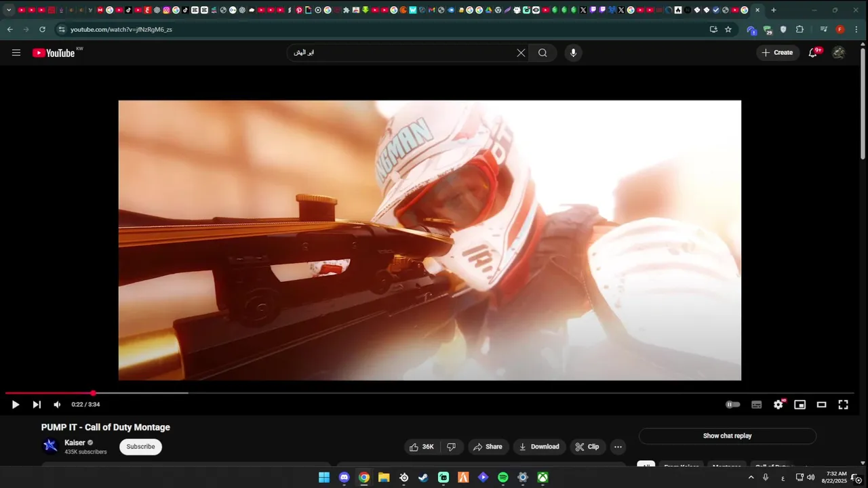Clear the search box with the X
Image resolution: width=868 pixels, height=488 pixels.
click(521, 53)
